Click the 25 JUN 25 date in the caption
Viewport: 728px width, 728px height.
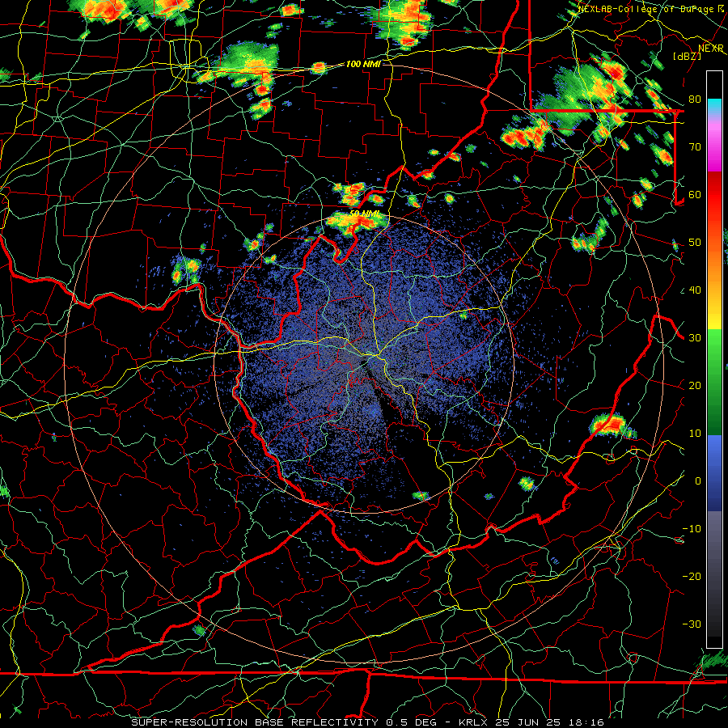coord(528,722)
